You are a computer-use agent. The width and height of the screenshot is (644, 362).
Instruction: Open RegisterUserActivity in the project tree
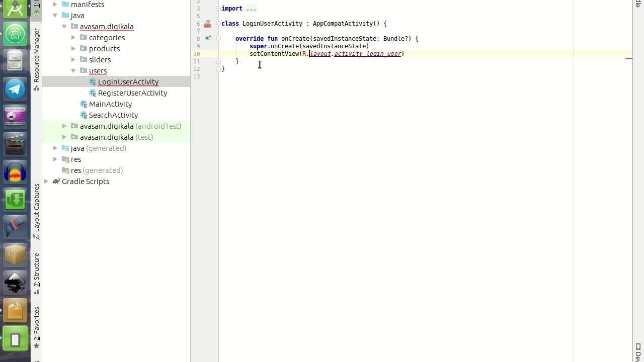132,93
